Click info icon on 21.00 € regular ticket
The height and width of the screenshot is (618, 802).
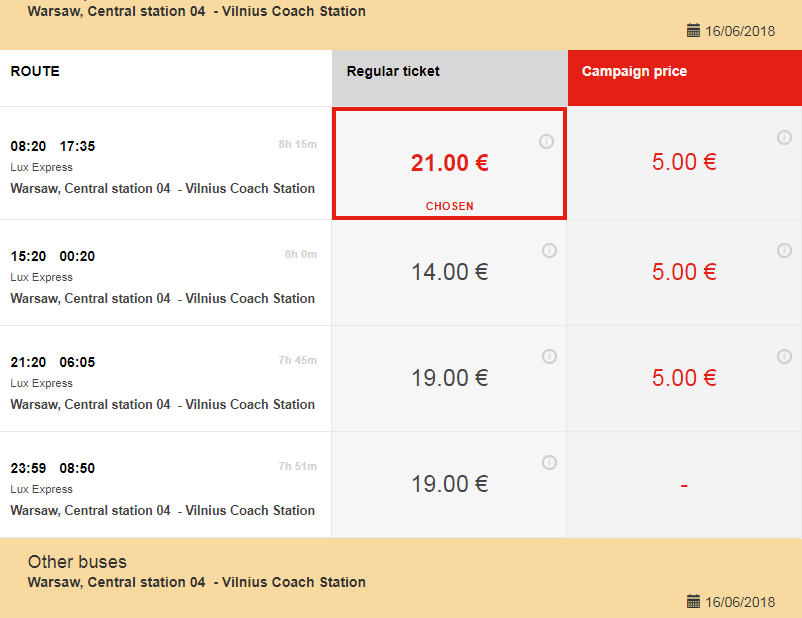[x=546, y=141]
